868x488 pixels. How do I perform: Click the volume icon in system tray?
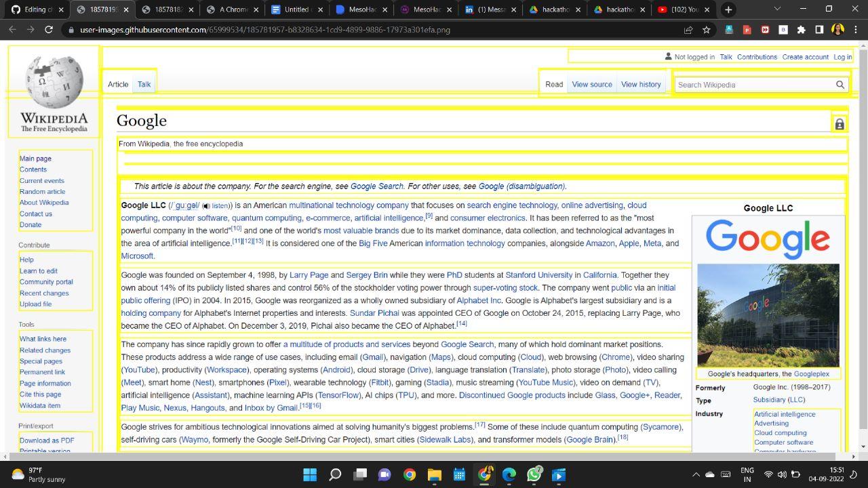click(x=782, y=474)
